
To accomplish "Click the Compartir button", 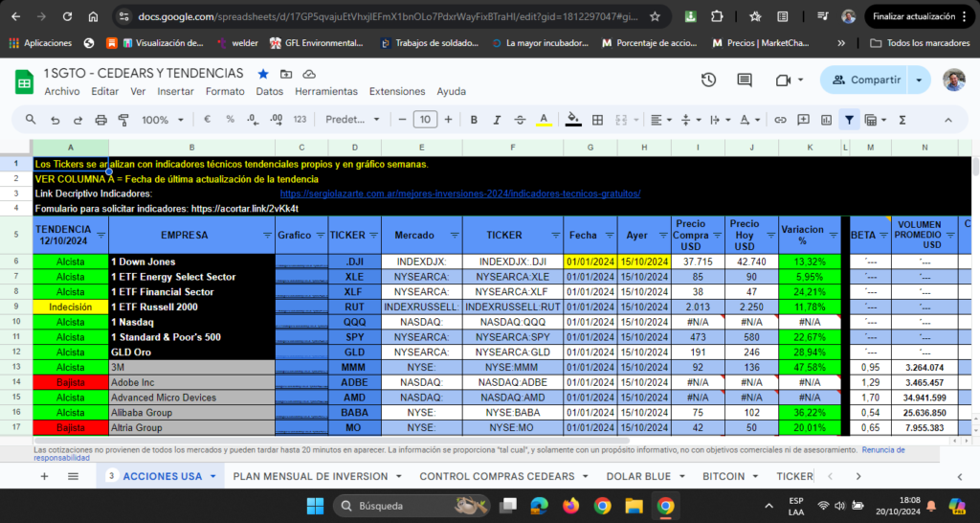I will tap(864, 80).
